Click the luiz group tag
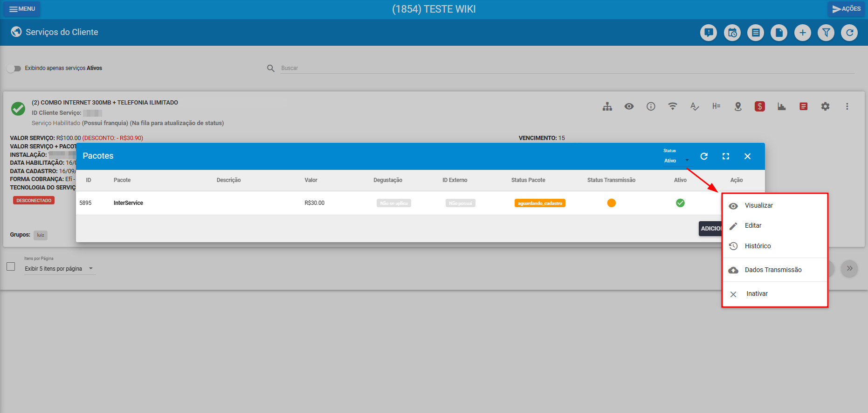This screenshot has width=868, height=413. coord(41,235)
